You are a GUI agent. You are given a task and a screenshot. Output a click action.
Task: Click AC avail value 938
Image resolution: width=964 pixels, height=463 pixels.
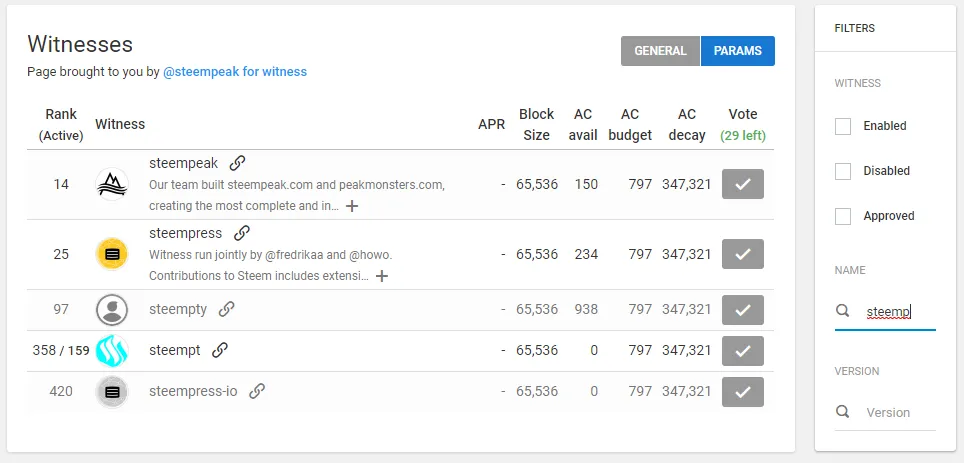click(x=586, y=309)
